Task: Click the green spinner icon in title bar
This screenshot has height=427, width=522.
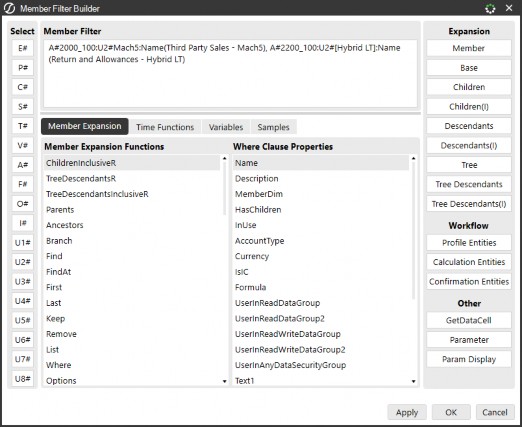Action: click(490, 8)
